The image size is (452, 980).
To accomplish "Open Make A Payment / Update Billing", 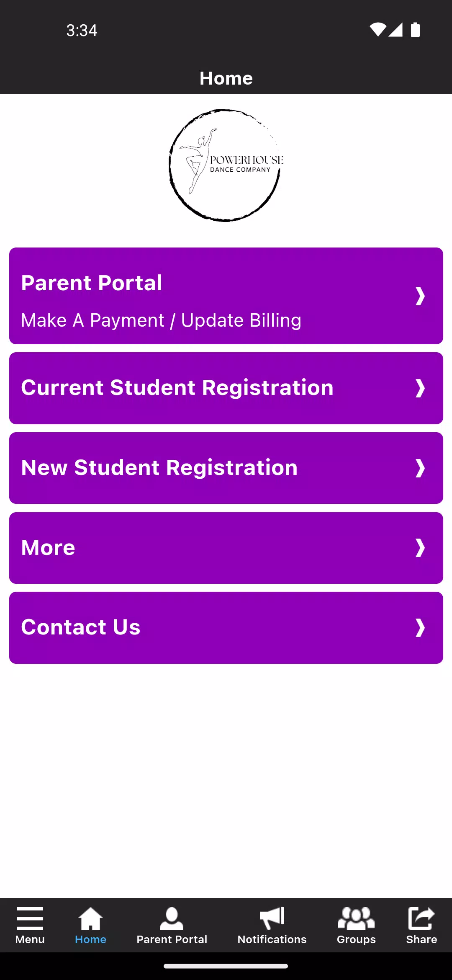I will point(161,320).
